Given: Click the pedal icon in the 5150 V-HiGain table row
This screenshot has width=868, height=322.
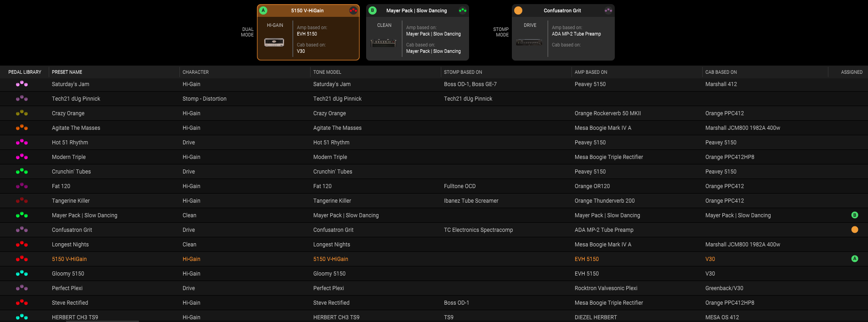Looking at the screenshot, I should click(x=22, y=259).
